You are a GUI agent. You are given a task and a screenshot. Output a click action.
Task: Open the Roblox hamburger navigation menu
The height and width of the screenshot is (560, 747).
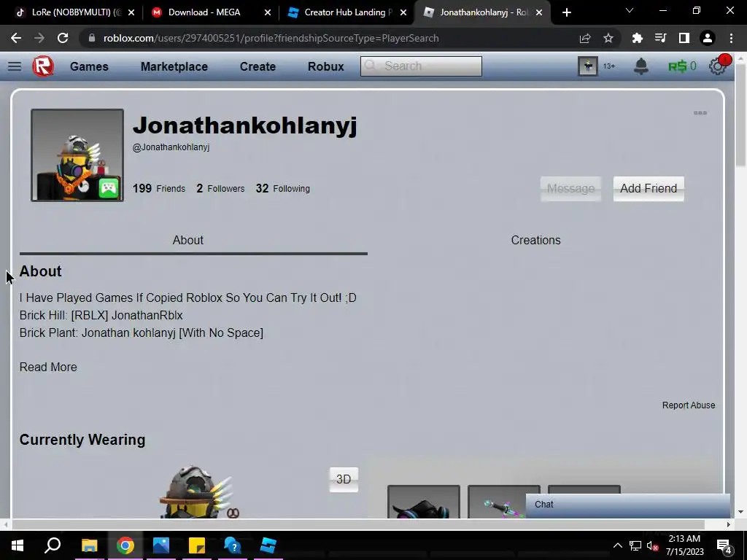click(15, 66)
